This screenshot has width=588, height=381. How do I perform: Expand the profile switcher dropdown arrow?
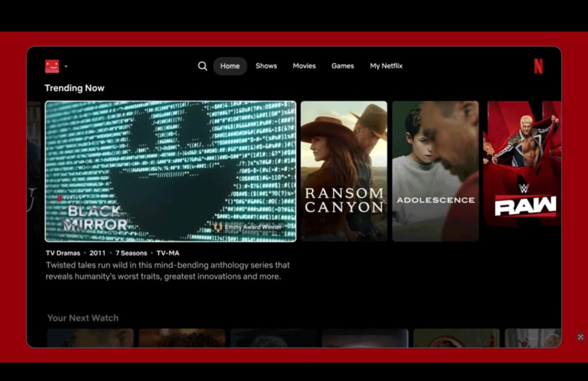(x=66, y=67)
